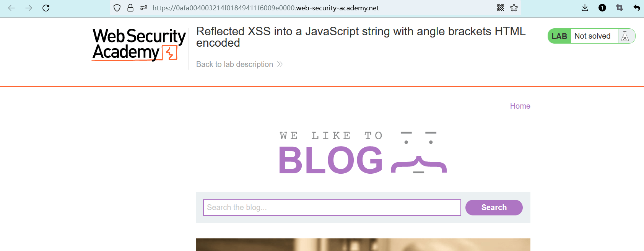Image resolution: width=644 pixels, height=251 pixels.
Task: Click the QR code icon
Action: 501,8
